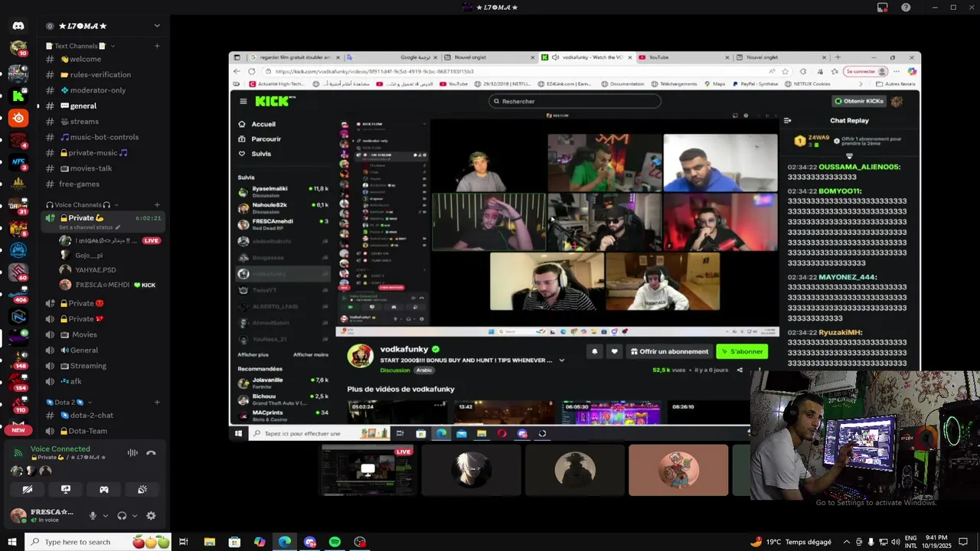Mute microphone in Discord user panel
The width and height of the screenshot is (980, 551).
[93, 516]
